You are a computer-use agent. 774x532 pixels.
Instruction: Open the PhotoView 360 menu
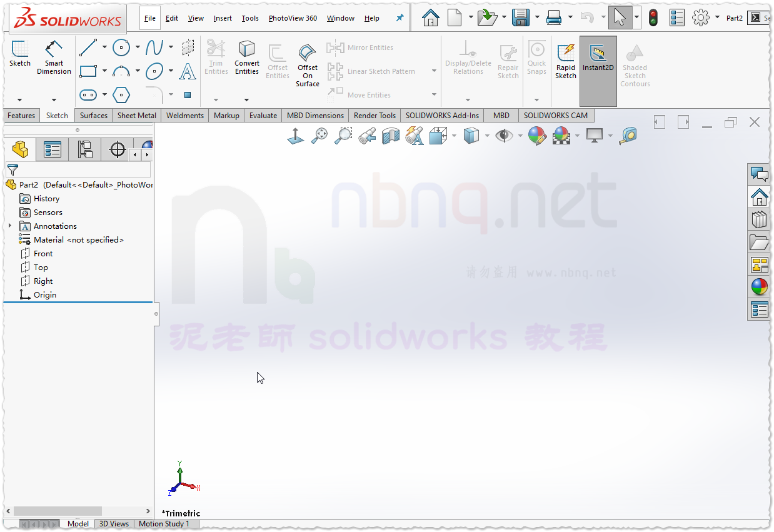point(293,18)
